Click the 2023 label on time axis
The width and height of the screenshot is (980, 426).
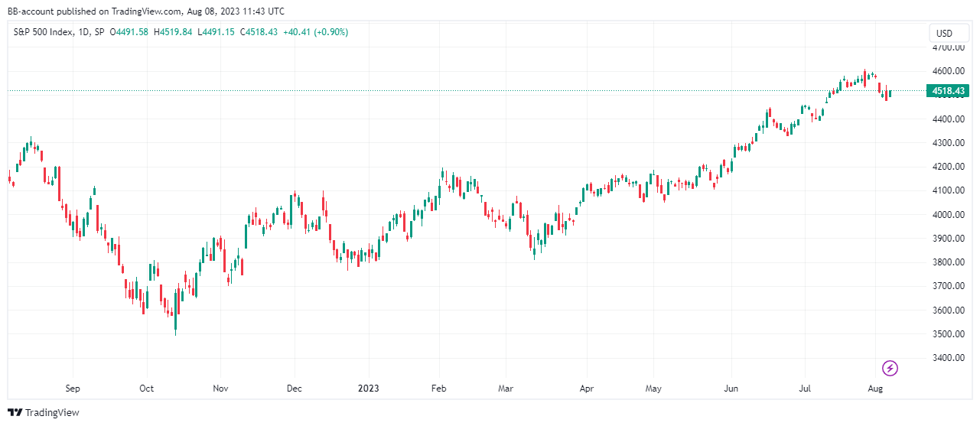368,389
